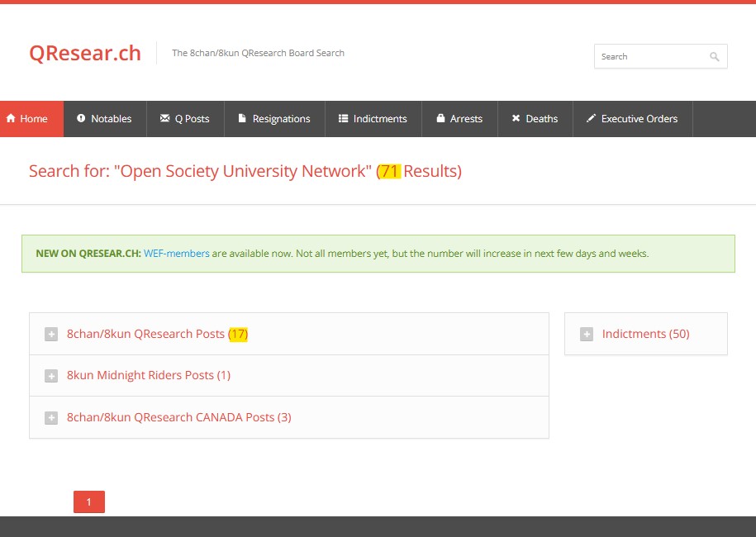Click the Arrests lock icon
Viewport: 756px width, 537px height.
click(440, 118)
